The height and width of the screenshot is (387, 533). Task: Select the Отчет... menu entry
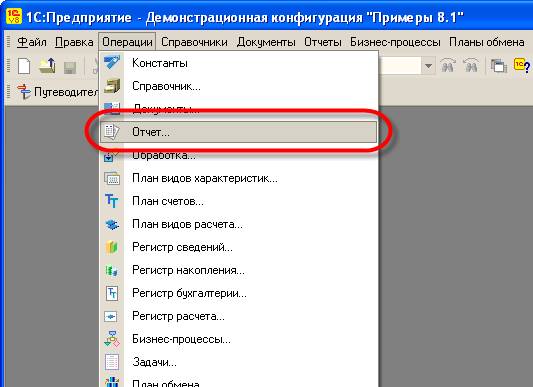coord(239,132)
